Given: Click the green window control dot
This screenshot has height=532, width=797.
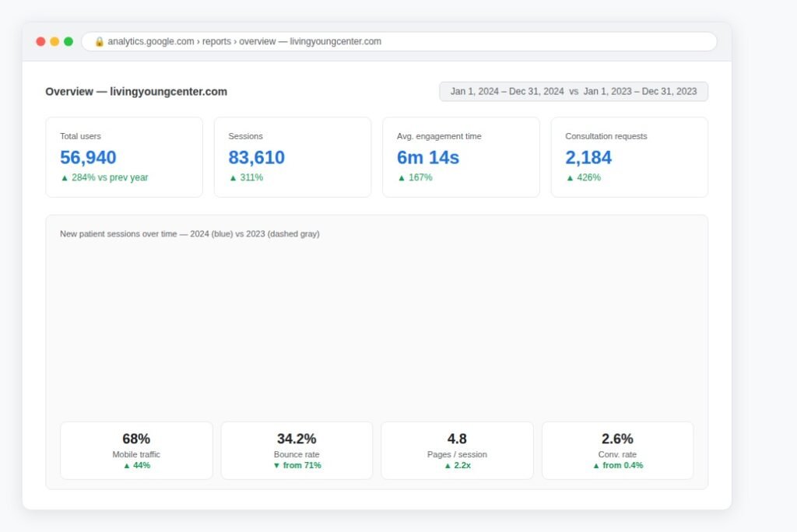Looking at the screenshot, I should [68, 42].
